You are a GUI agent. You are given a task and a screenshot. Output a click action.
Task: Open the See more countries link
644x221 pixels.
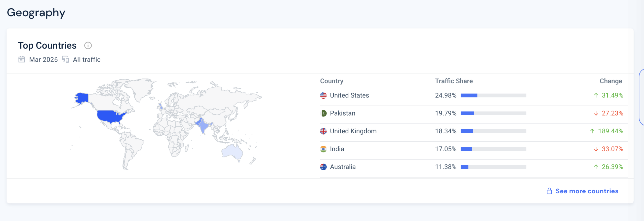(x=587, y=191)
